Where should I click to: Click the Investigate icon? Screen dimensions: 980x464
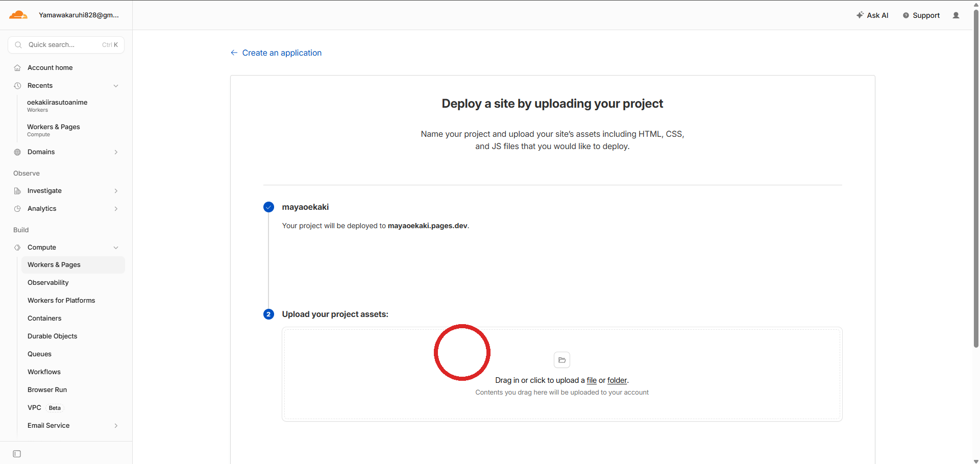17,191
